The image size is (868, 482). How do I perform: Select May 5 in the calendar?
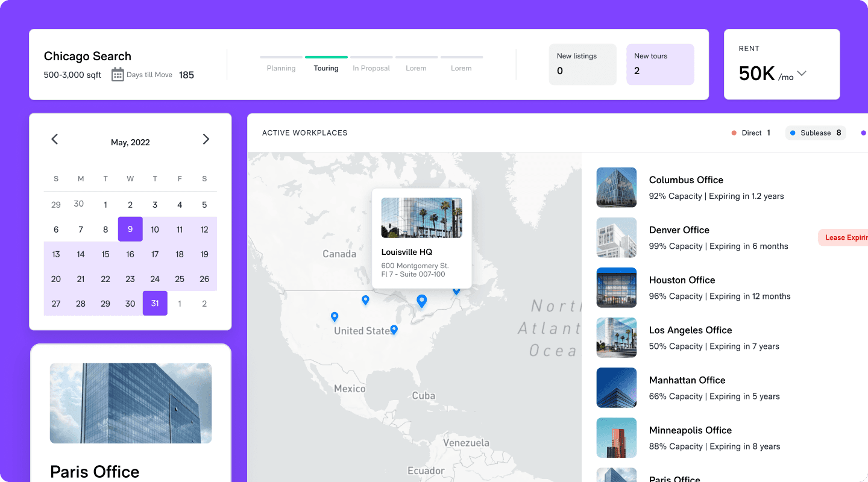[x=204, y=205]
